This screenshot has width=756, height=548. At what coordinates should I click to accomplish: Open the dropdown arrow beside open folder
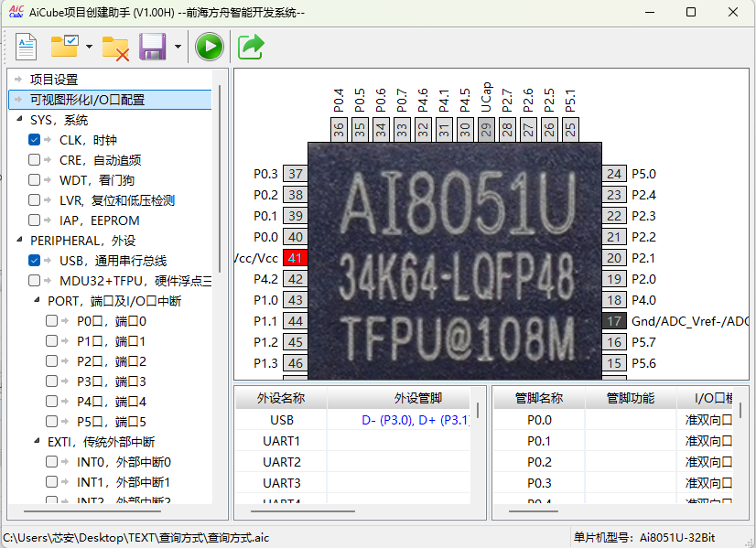coord(89,47)
